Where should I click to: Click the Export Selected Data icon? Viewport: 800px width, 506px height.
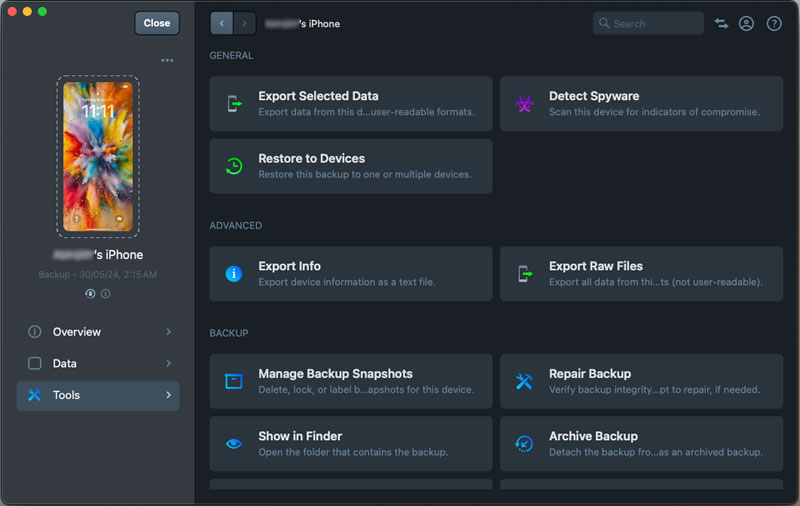click(x=234, y=104)
